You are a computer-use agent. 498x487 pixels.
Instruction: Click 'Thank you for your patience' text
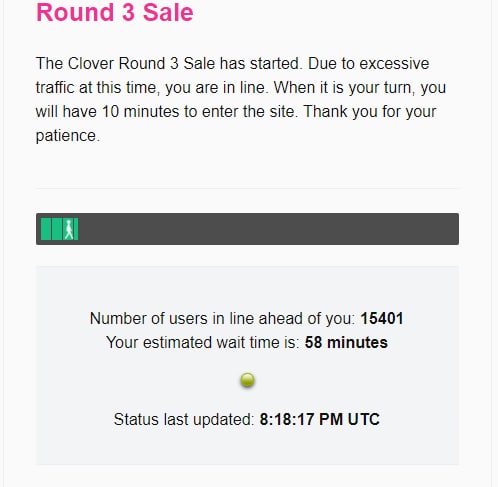click(x=236, y=124)
